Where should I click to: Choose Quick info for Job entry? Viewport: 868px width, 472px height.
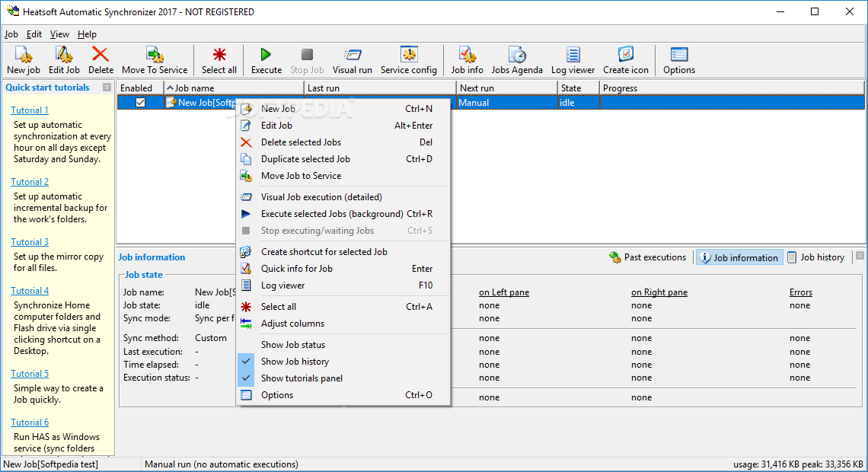click(343, 269)
